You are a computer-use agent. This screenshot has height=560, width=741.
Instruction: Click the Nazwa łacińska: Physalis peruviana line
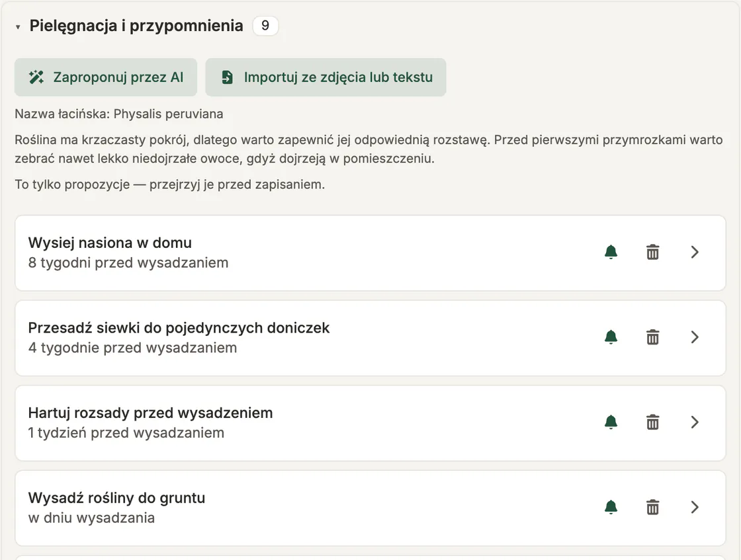[118, 114]
